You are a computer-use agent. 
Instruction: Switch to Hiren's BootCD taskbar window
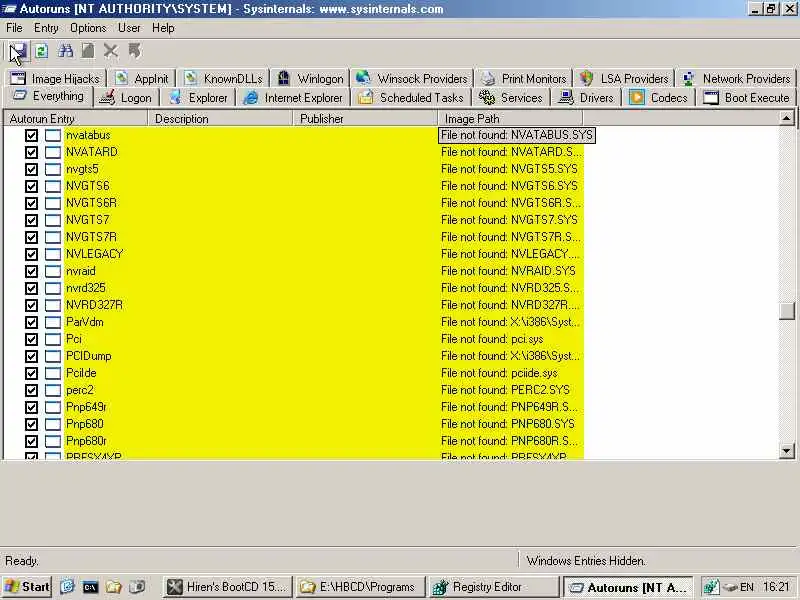pyautogui.click(x=228, y=587)
